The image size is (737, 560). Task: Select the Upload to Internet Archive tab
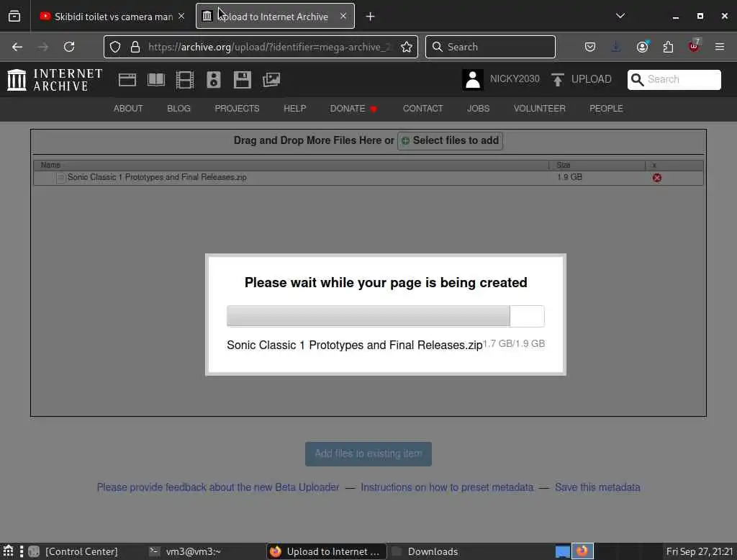click(x=275, y=17)
